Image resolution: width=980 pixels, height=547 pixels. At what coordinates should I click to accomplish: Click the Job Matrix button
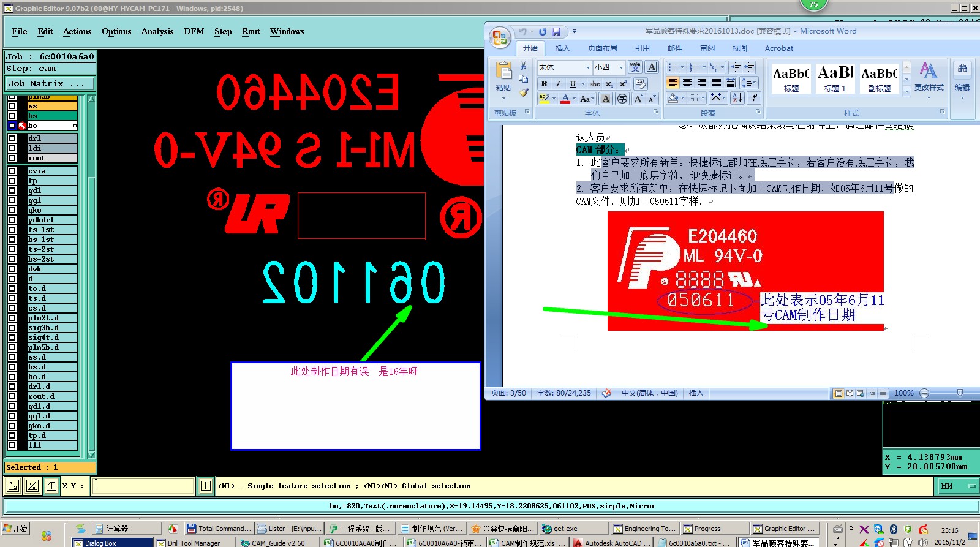click(x=50, y=84)
